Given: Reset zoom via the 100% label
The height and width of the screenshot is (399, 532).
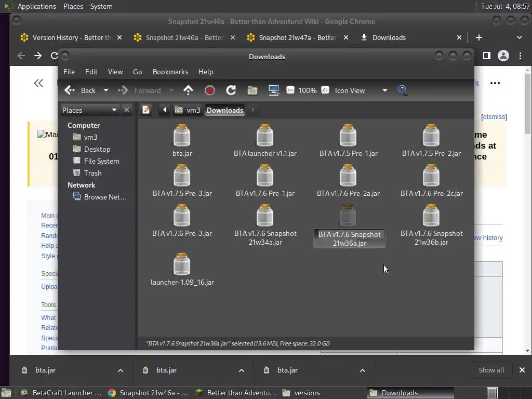Looking at the screenshot, I should coord(308,90).
